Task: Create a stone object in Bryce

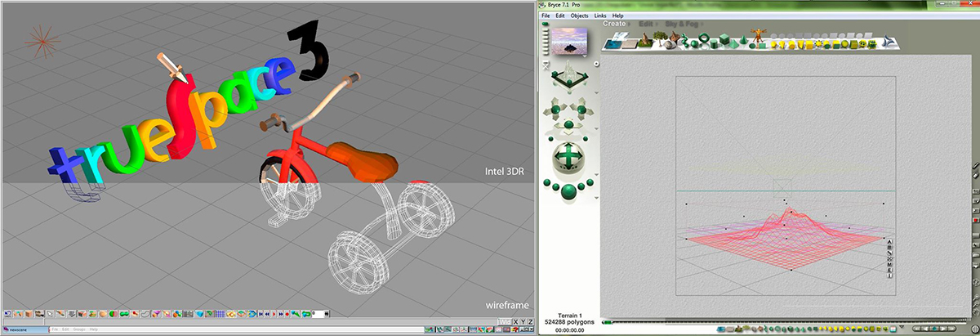Action: click(x=670, y=44)
